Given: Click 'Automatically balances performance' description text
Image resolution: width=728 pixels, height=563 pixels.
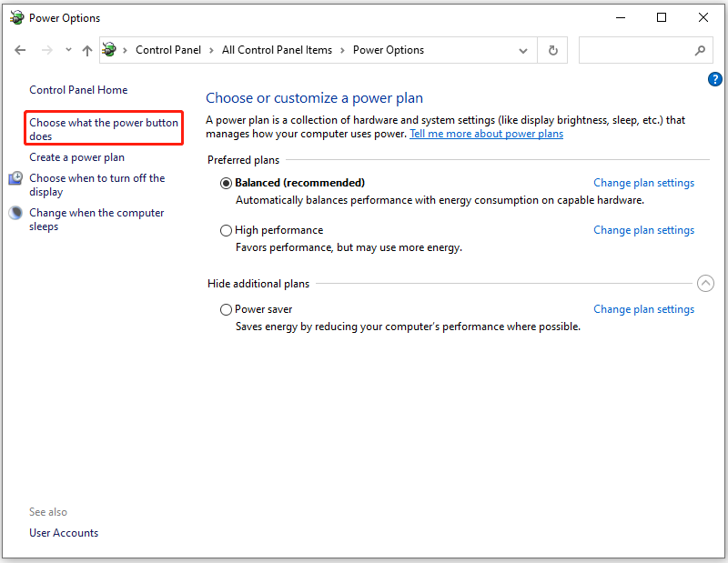Looking at the screenshot, I should click(440, 200).
